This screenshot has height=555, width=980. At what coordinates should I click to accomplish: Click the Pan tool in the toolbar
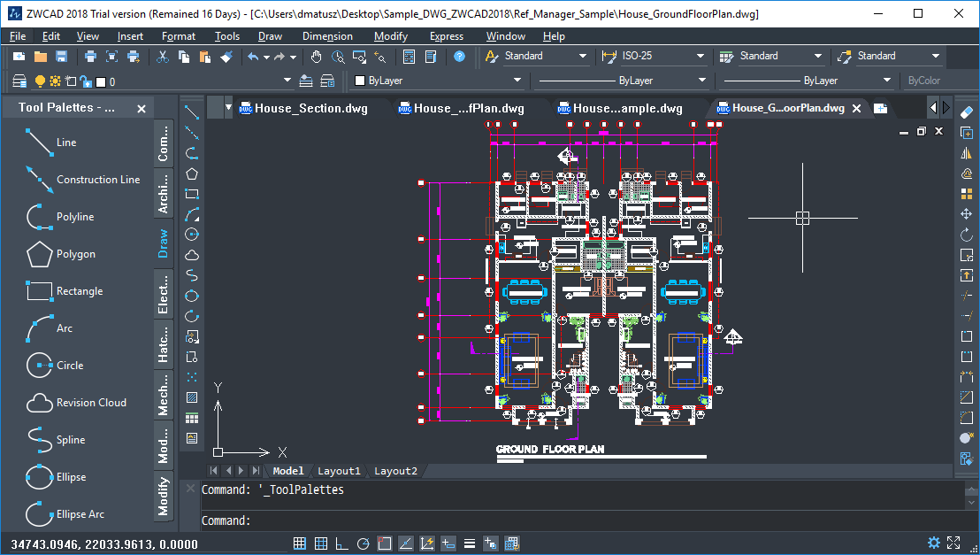point(315,56)
